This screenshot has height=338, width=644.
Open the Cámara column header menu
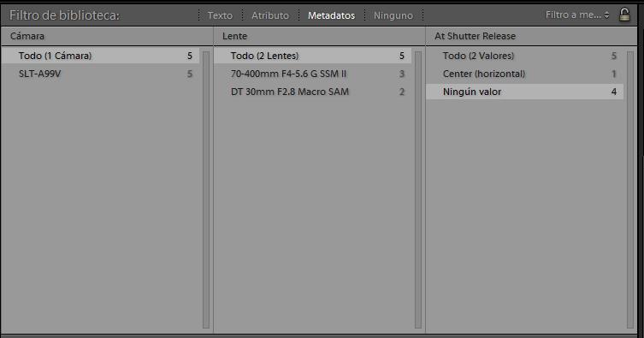point(107,36)
